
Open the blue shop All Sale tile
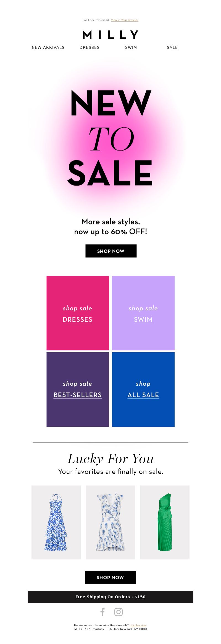143,390
